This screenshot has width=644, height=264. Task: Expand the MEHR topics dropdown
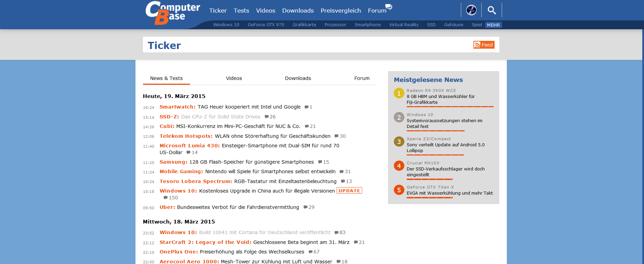(x=493, y=25)
